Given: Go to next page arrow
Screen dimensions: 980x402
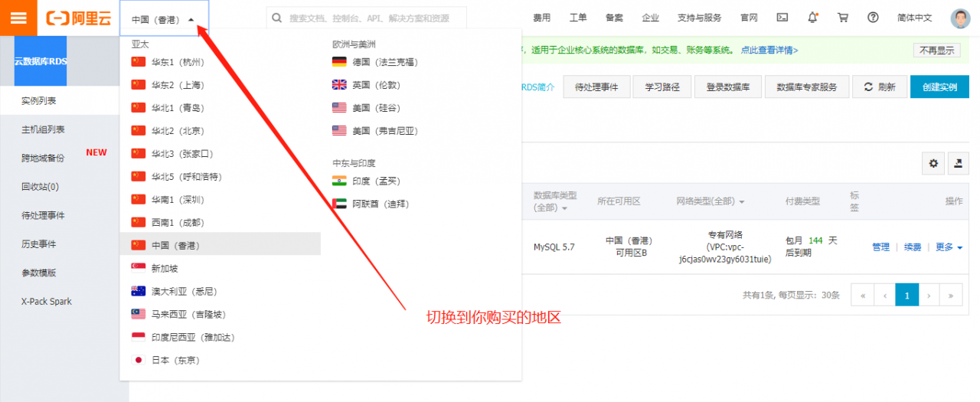Looking at the screenshot, I should (x=929, y=295).
